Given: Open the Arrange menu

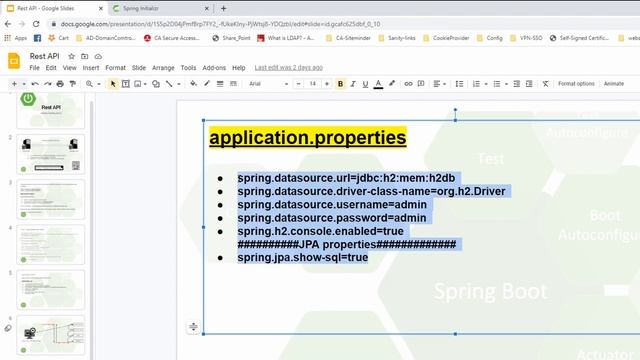Looking at the screenshot, I should point(163,68).
